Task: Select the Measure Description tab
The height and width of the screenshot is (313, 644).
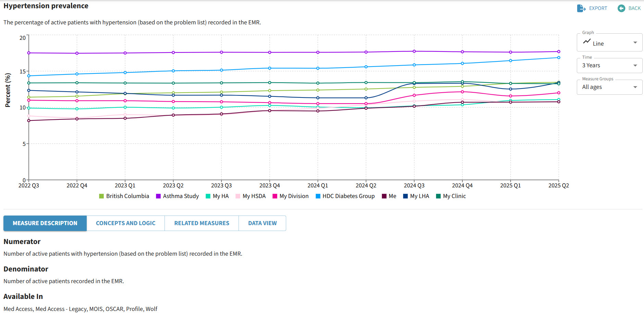Action: click(x=45, y=223)
